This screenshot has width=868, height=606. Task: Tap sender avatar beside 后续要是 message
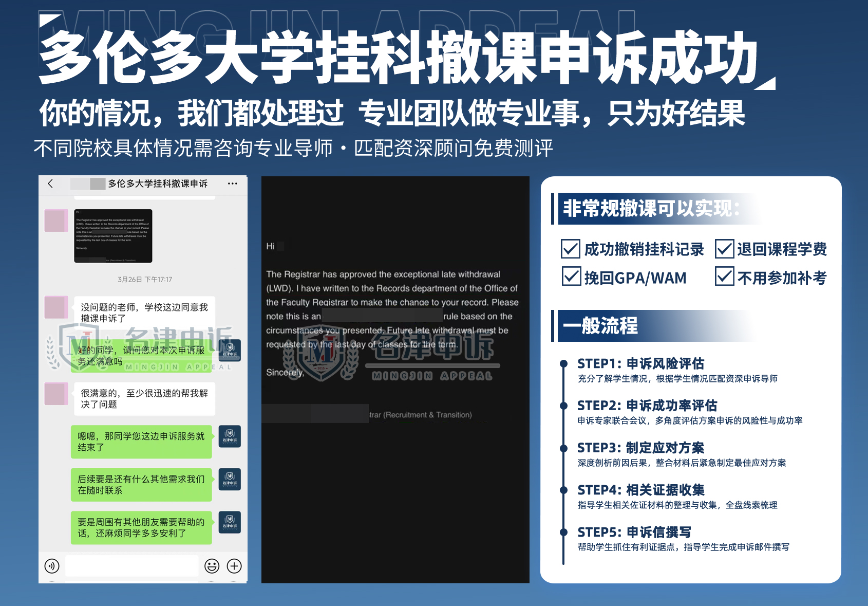pyautogui.click(x=230, y=479)
